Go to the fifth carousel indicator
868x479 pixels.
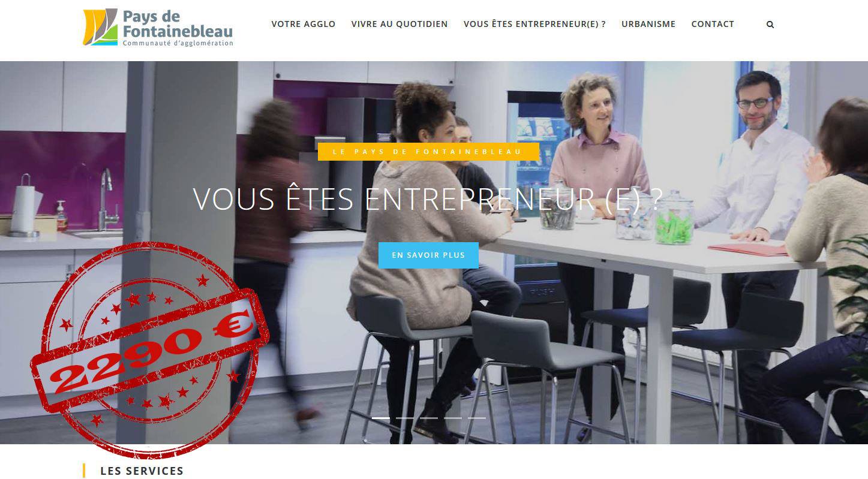477,418
